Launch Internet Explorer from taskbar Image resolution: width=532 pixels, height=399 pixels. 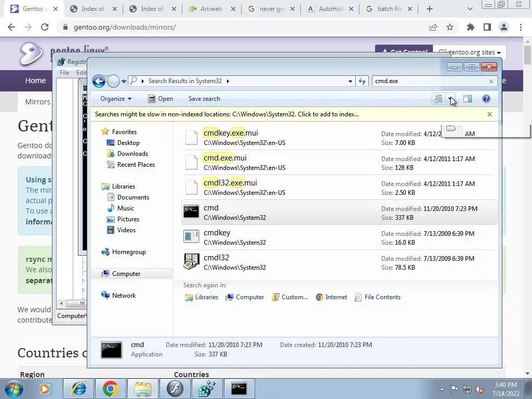click(78, 389)
